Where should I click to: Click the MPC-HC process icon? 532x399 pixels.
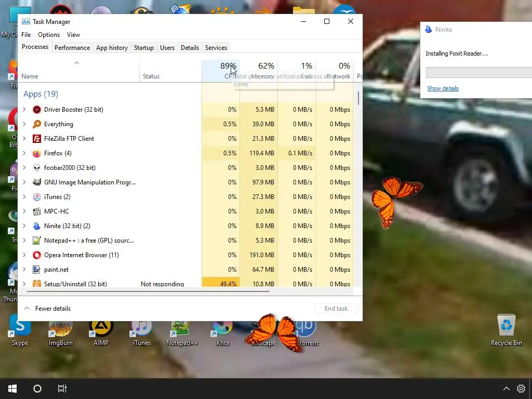click(x=37, y=211)
